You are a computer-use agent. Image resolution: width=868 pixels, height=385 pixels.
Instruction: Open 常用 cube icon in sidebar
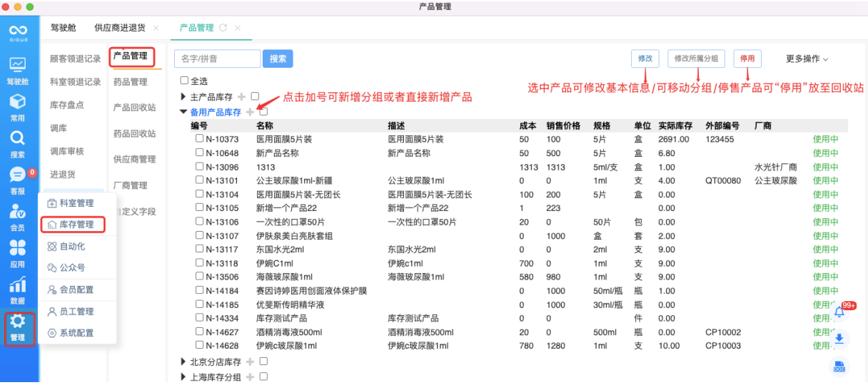(x=19, y=101)
